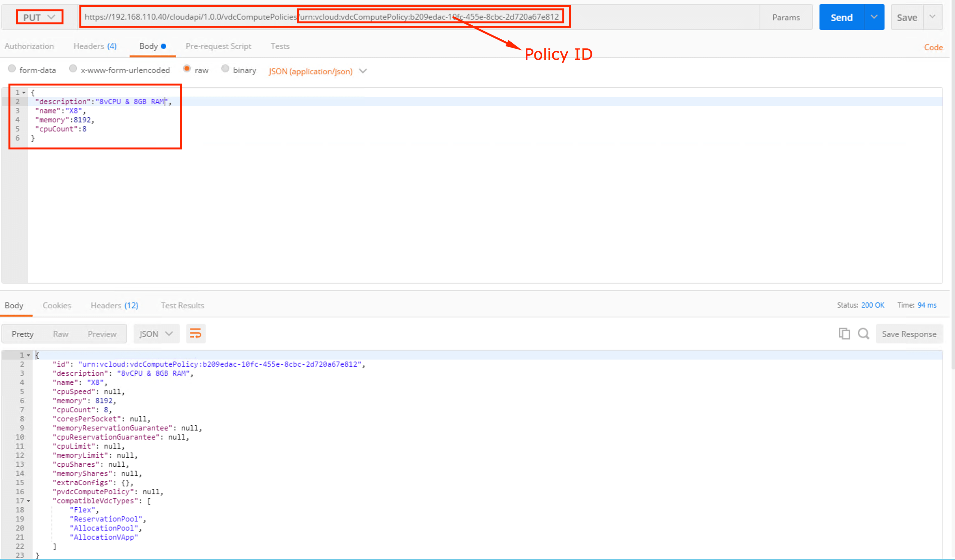Open the Code snippet link
This screenshot has height=560, width=955.
click(933, 47)
